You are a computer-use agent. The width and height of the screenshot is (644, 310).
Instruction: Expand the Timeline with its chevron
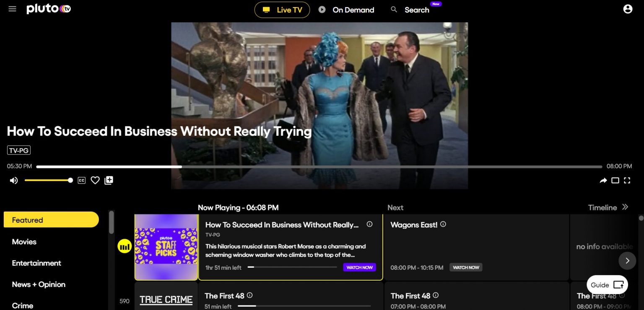(x=625, y=207)
